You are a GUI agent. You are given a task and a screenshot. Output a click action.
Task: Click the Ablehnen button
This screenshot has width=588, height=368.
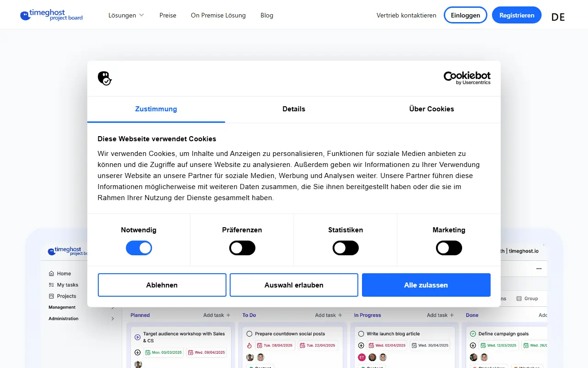point(162,285)
